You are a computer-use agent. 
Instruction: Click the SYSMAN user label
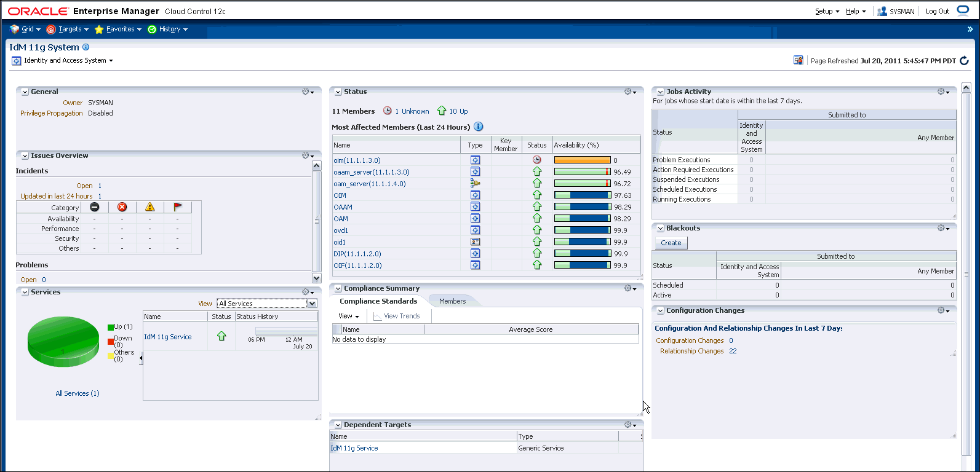902,11
